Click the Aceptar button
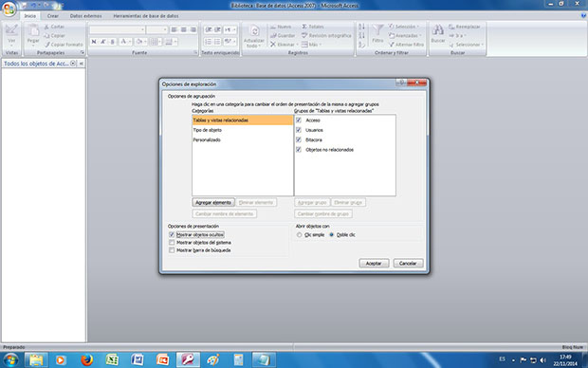588x368 pixels. tap(374, 264)
